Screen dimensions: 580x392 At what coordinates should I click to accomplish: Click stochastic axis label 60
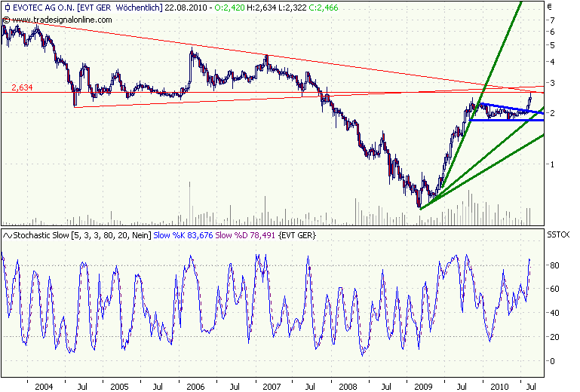pos(554,289)
